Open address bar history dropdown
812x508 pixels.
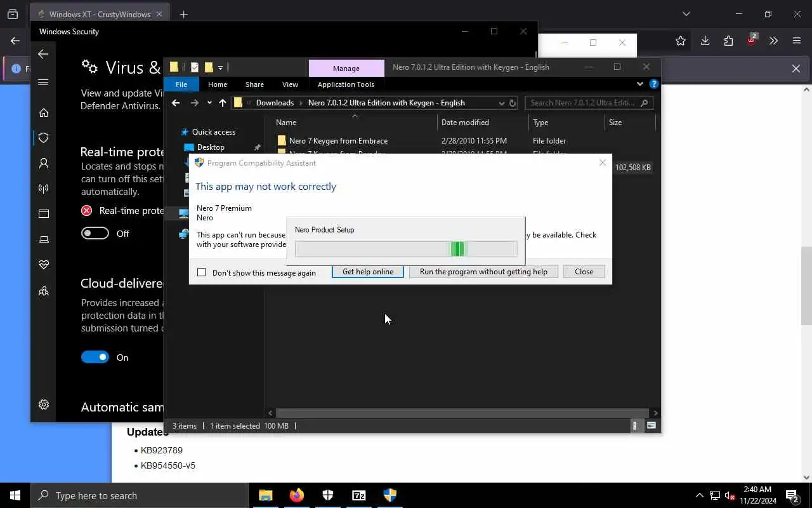tap(501, 103)
